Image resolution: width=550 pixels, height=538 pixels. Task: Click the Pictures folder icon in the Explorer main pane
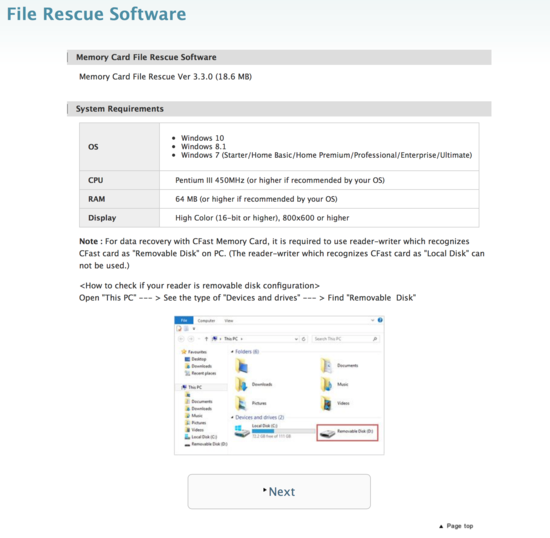(241, 403)
